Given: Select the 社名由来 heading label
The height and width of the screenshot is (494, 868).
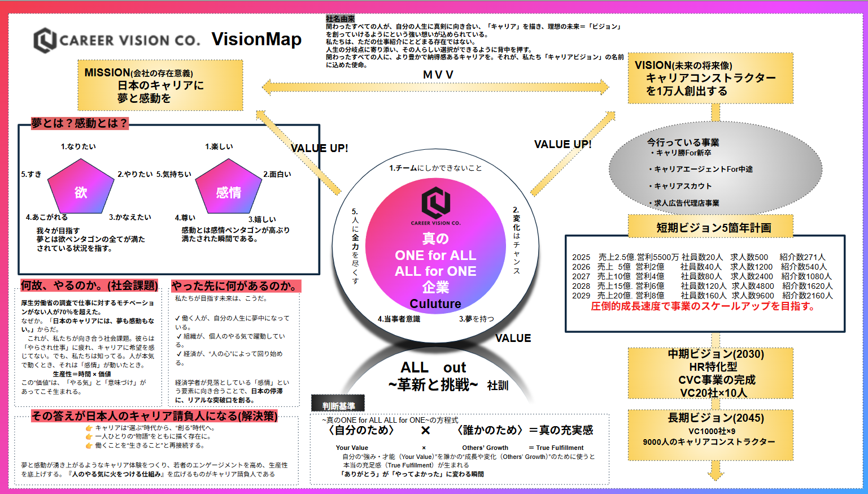Looking at the screenshot, I should click(340, 19).
